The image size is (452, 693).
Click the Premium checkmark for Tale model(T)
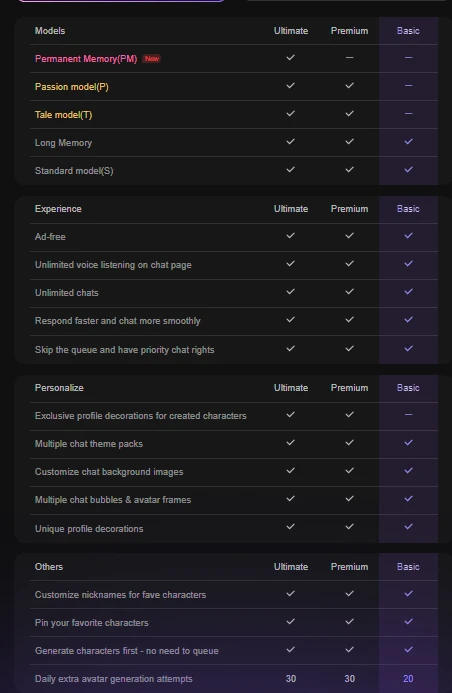[349, 114]
